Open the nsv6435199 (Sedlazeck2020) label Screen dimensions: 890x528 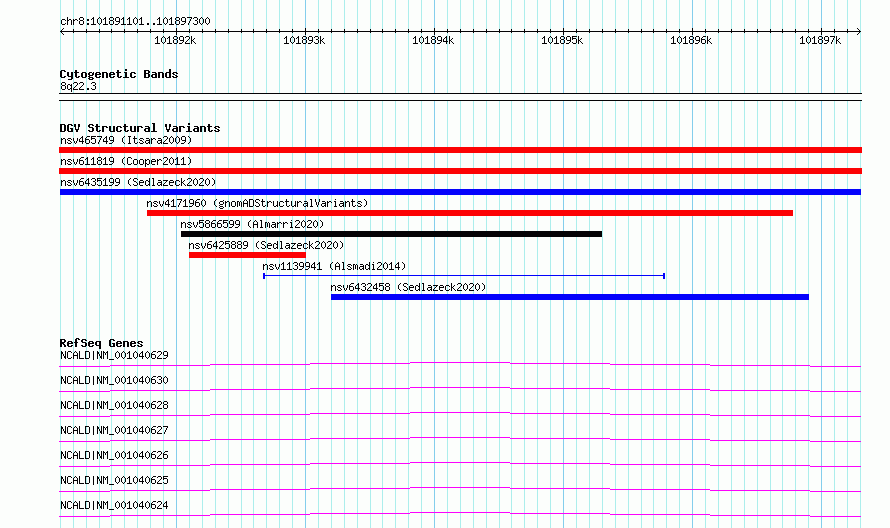[x=138, y=182]
